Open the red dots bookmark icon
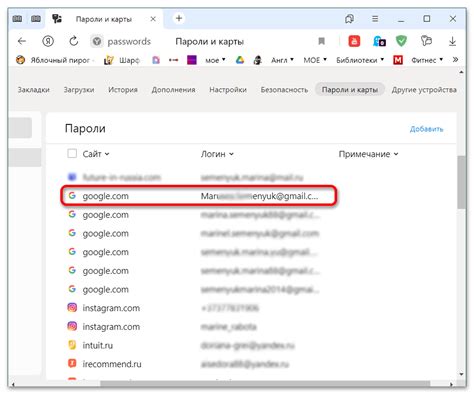This screenshot has width=474, height=394. click(173, 60)
